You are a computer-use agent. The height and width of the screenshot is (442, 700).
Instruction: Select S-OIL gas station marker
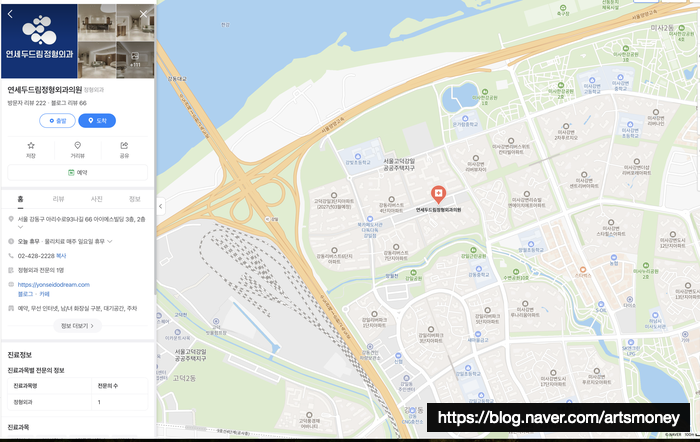[x=601, y=304]
